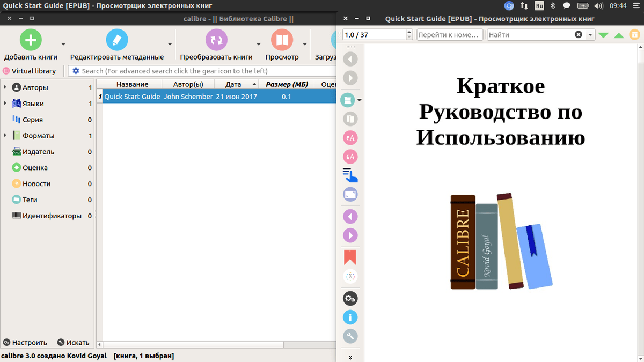This screenshot has width=644, height=362.
Task: Increment the page number with the stepper arrow
Action: click(x=408, y=32)
